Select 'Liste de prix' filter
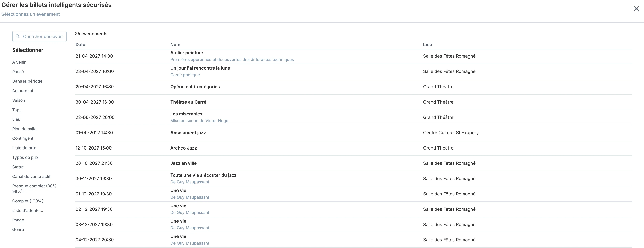This screenshot has height=248, width=644. tap(24, 148)
